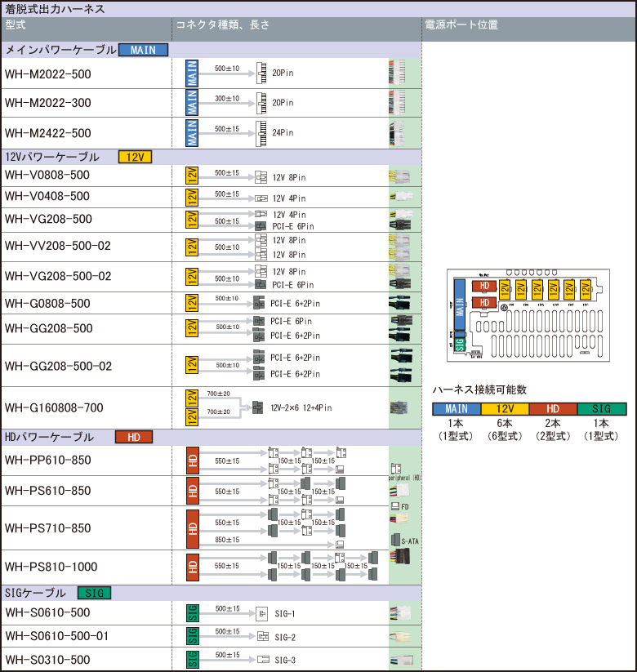637x672 pixels.
Task: Click the 電源ポート位置 column header
Action: click(461, 25)
